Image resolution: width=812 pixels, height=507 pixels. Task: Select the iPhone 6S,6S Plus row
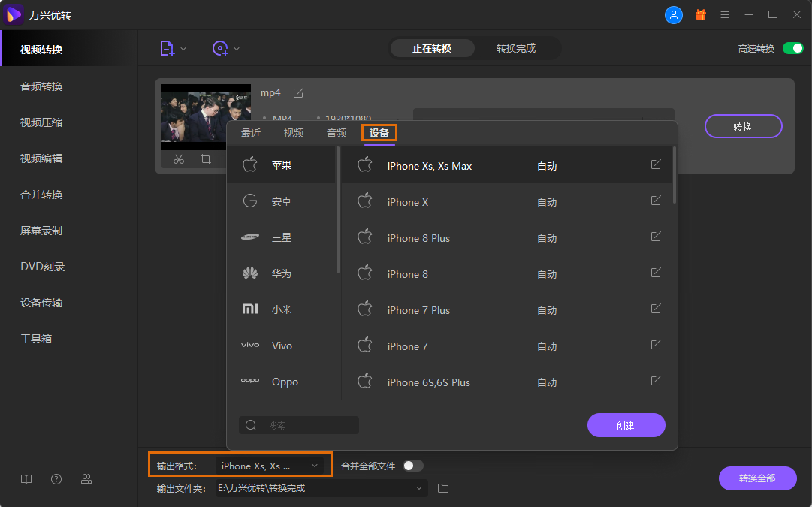[508, 382]
